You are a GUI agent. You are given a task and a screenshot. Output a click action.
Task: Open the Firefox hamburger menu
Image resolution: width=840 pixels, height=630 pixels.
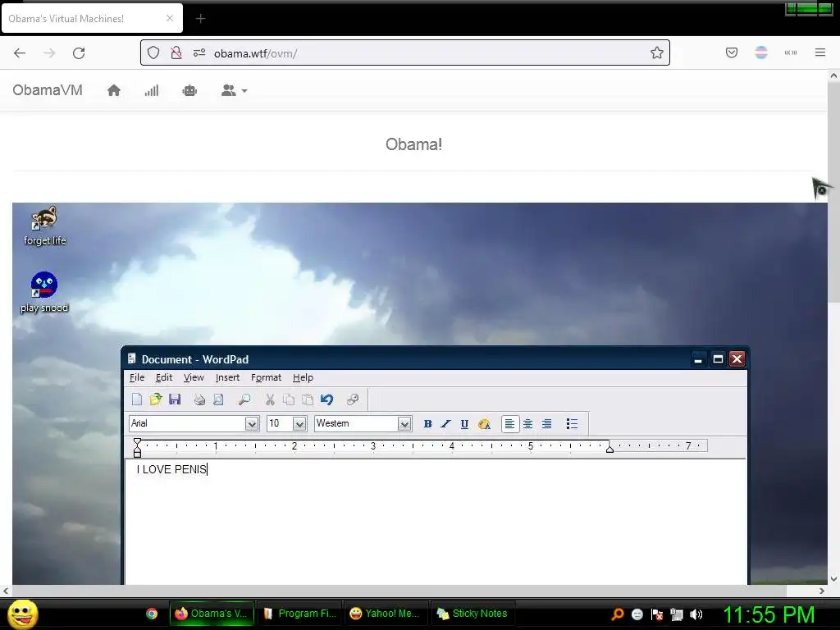[x=820, y=52]
